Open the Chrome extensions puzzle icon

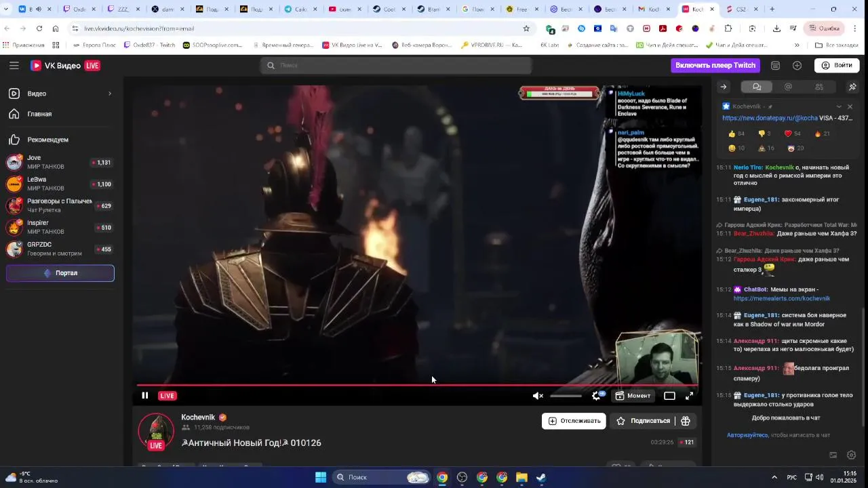(x=728, y=28)
